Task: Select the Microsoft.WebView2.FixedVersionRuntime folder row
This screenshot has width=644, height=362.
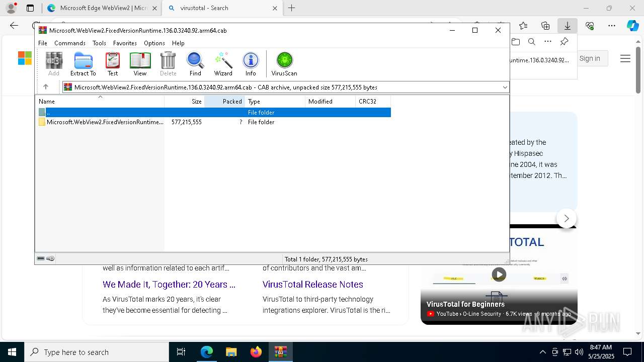Action: pos(214,122)
